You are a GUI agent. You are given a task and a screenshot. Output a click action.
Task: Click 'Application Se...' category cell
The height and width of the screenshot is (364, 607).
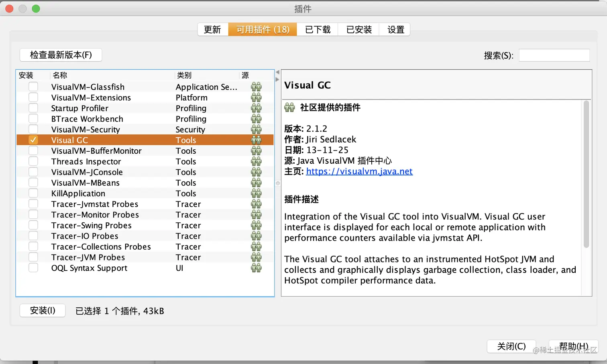(x=206, y=87)
